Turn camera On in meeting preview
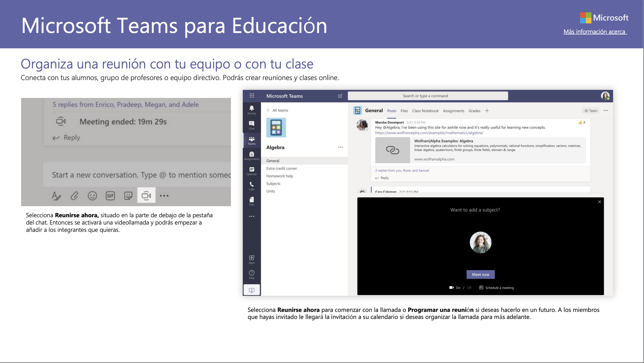 (x=458, y=288)
